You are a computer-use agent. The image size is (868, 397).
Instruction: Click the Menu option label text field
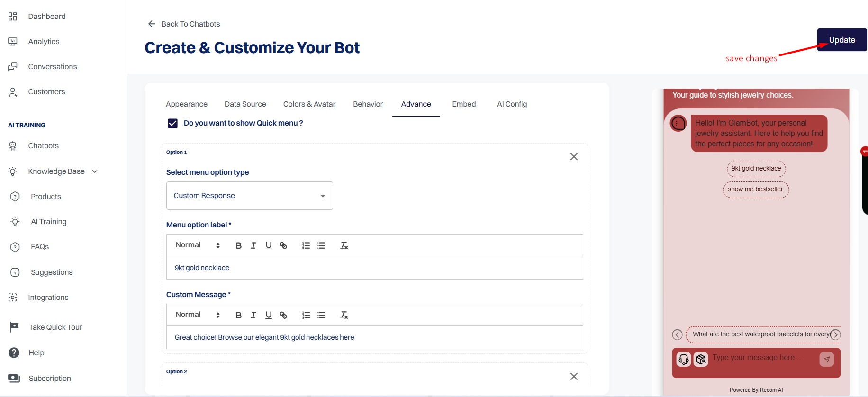coord(375,268)
